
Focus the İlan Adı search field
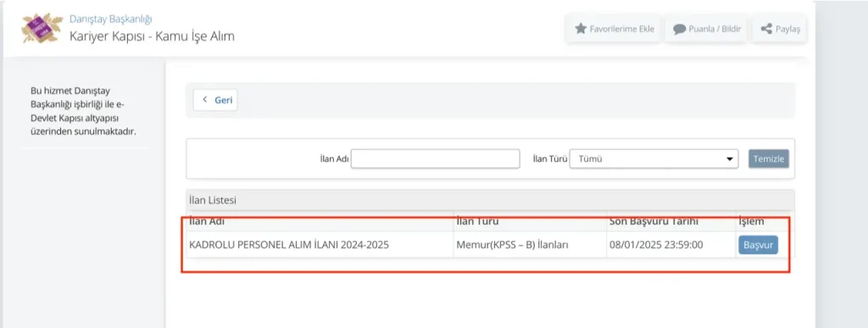436,158
